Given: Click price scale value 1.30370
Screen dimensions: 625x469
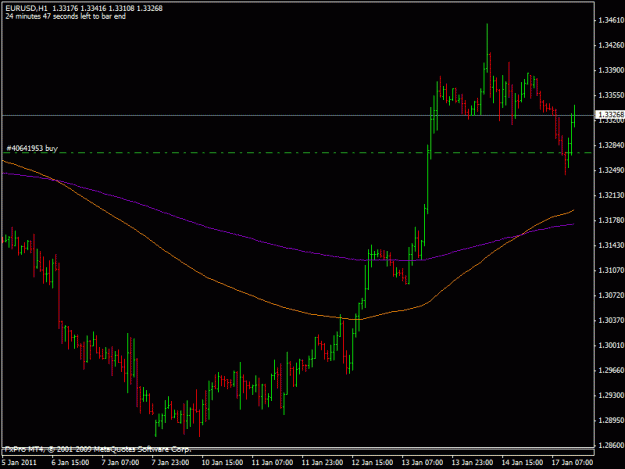Looking at the screenshot, I should coord(611,320).
